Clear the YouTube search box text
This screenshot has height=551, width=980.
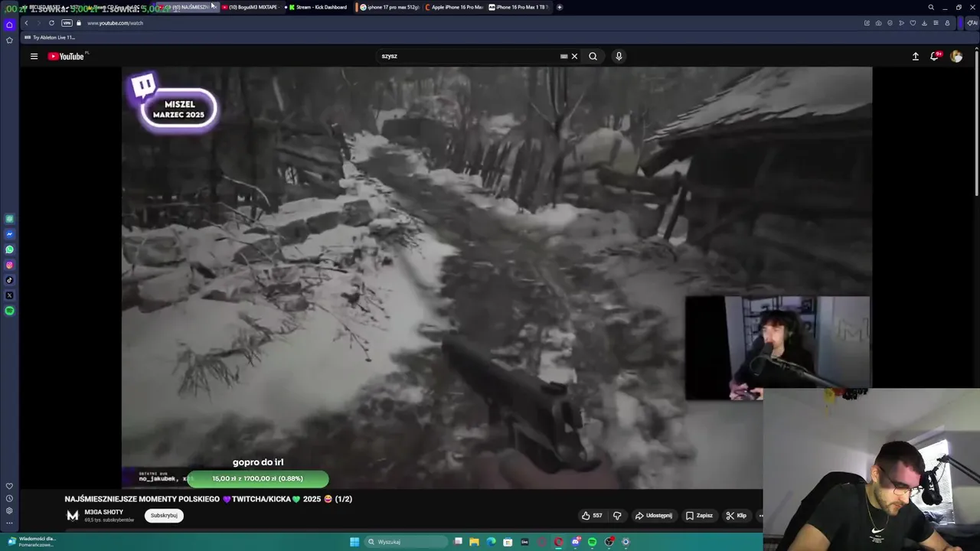(x=574, y=56)
